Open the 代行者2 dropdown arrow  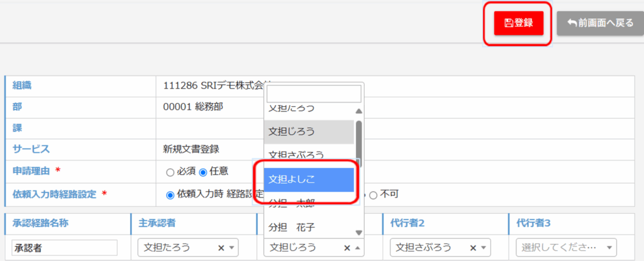[484, 248]
